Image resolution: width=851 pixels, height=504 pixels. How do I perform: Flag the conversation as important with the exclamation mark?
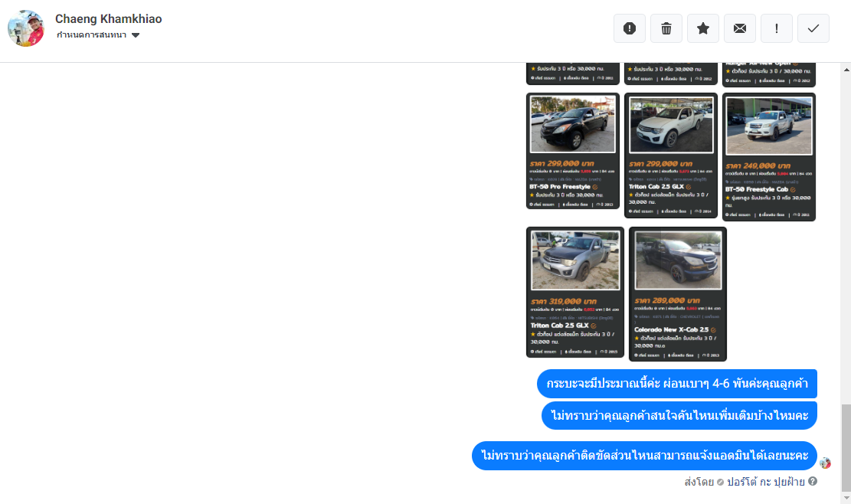coord(777,28)
